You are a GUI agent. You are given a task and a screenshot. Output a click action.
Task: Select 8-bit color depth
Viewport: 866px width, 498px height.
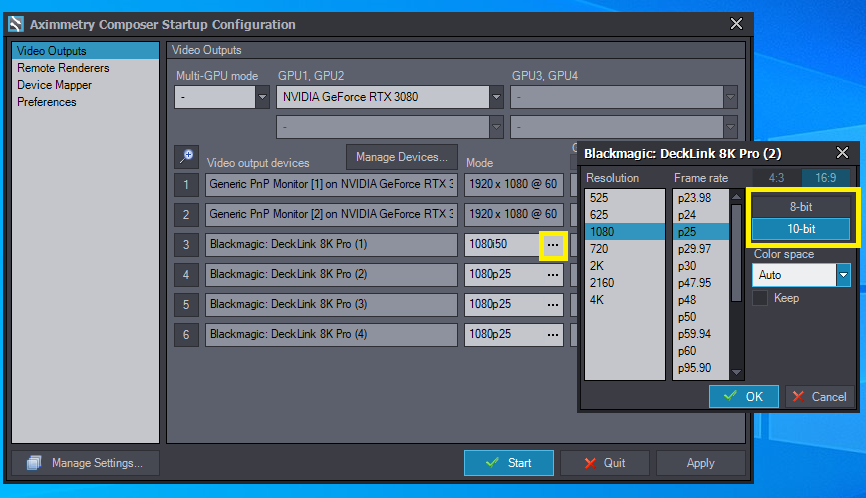click(801, 206)
